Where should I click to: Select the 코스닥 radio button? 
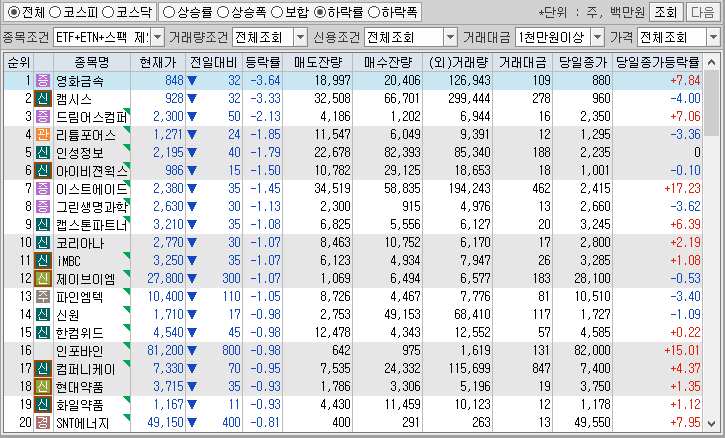coord(108,12)
